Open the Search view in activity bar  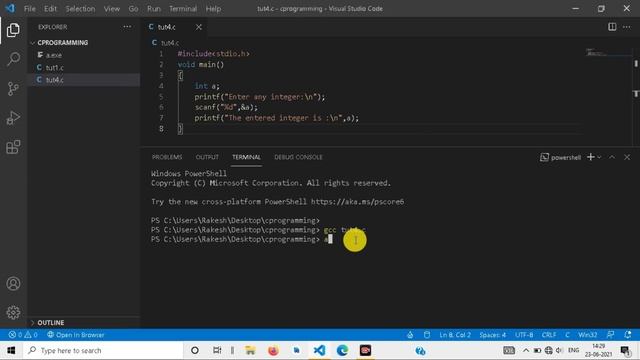pyautogui.click(x=13, y=59)
